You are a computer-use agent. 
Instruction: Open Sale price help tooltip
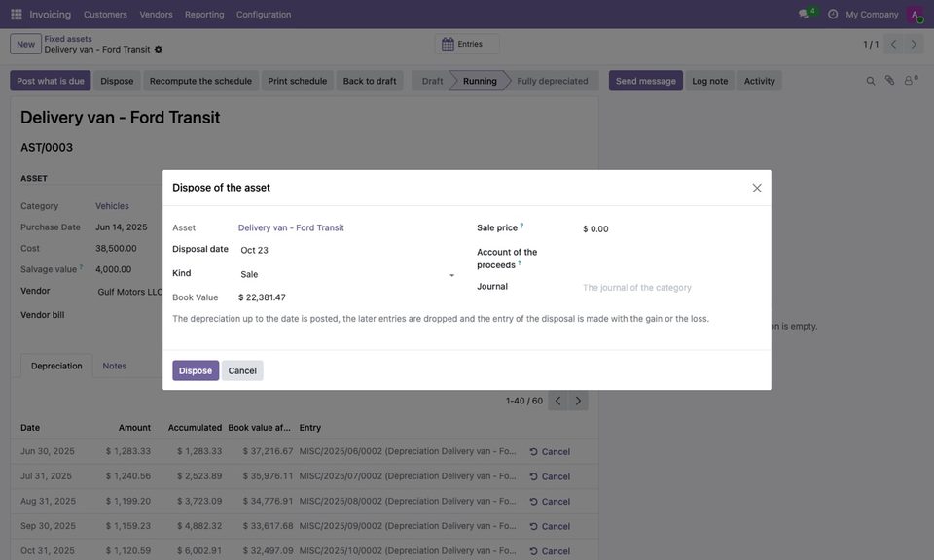[521, 226]
